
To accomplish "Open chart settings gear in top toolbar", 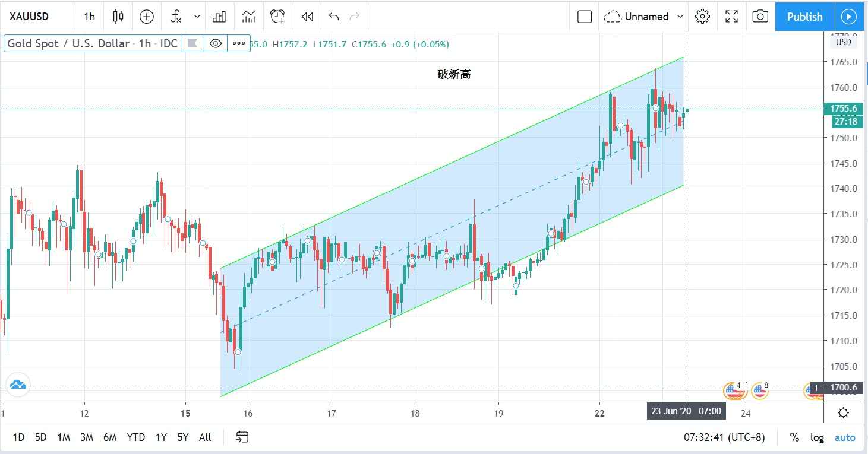I will point(702,17).
